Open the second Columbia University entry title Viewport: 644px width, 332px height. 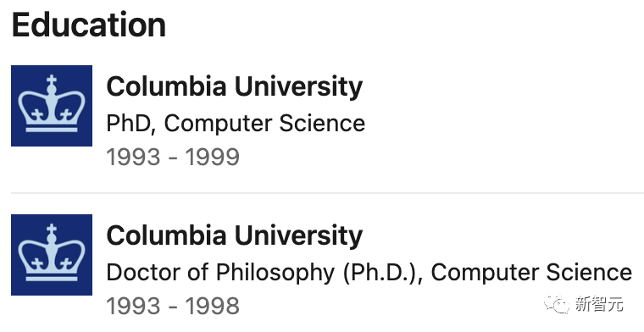(235, 236)
